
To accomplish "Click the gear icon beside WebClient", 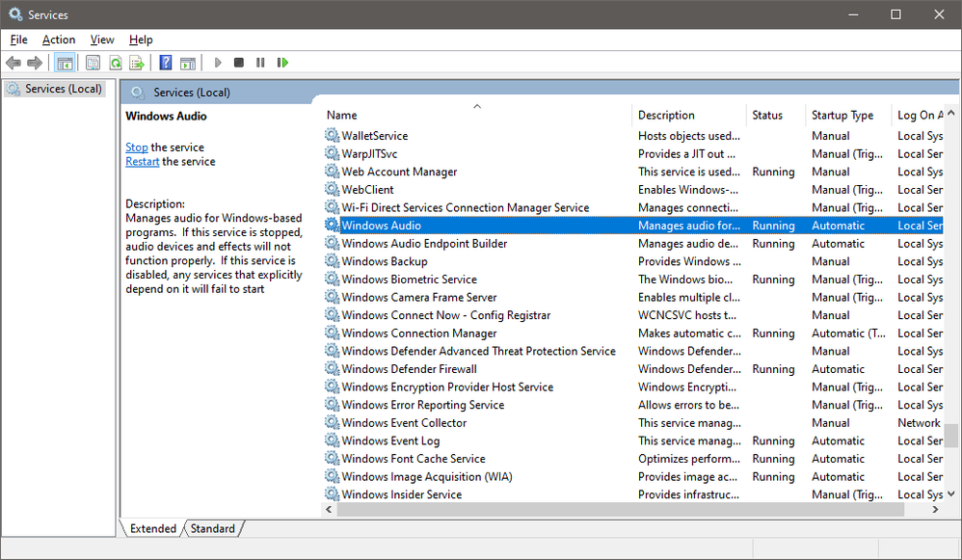I will click(x=332, y=190).
